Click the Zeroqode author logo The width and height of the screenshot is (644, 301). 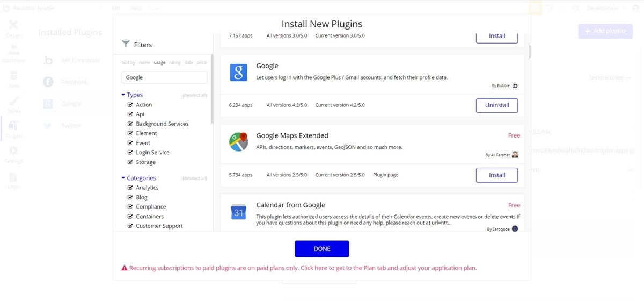click(x=515, y=228)
